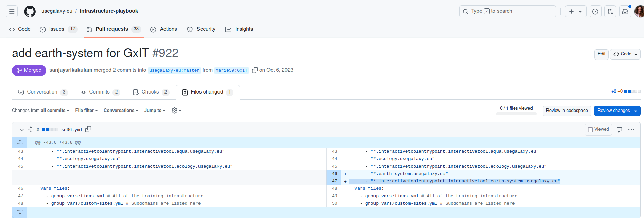Expand all lines in sn06.yml
644x220 pixels.
coord(31,129)
